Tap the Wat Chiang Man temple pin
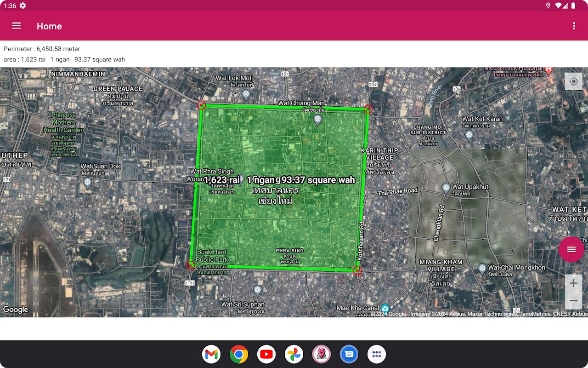The image size is (588, 368). [x=317, y=120]
